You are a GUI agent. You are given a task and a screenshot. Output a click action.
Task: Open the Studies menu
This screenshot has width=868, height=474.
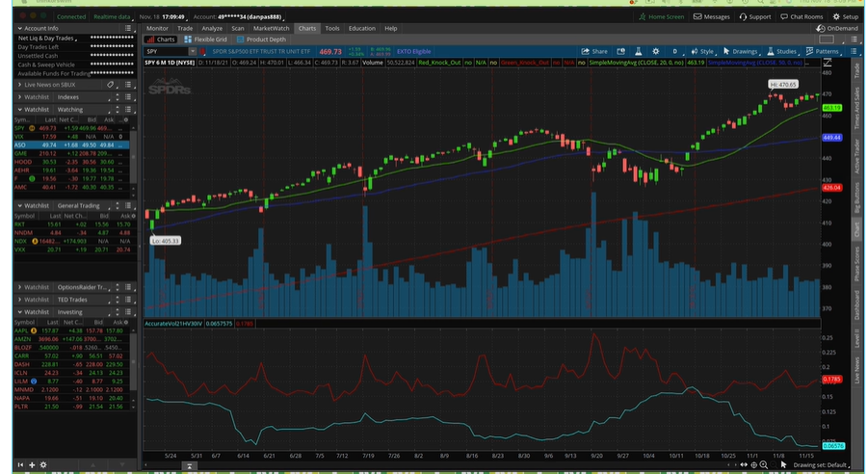coord(781,51)
